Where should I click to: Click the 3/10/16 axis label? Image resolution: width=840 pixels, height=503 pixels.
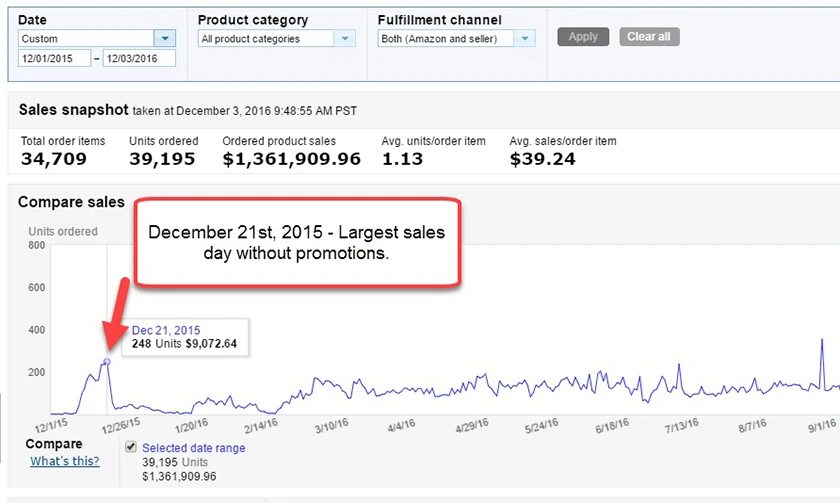pyautogui.click(x=332, y=426)
